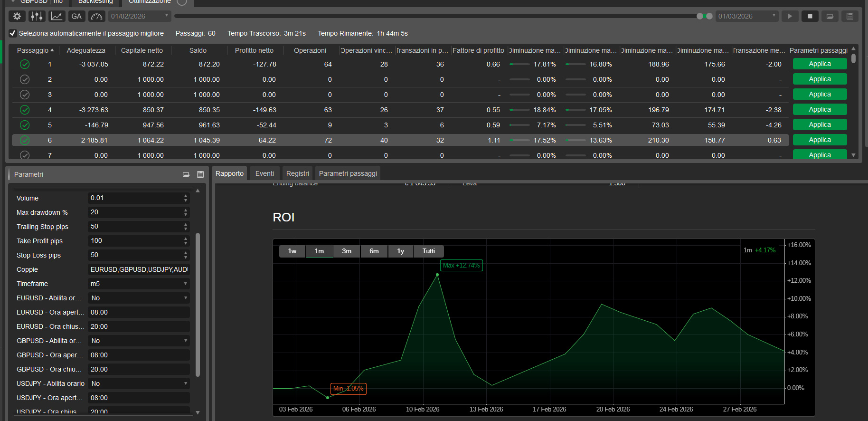This screenshot has width=868, height=421.
Task: Select the 1y ROI range button
Action: 400,251
